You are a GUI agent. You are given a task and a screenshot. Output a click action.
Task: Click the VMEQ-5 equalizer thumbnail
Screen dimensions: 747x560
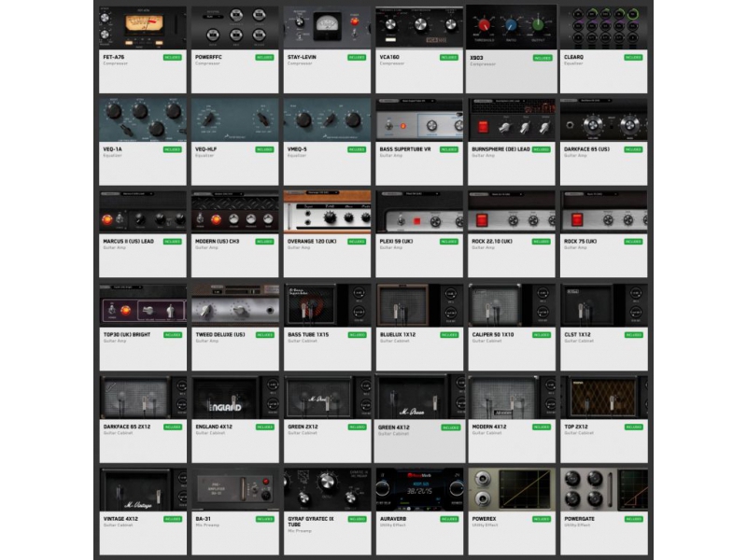pos(327,120)
